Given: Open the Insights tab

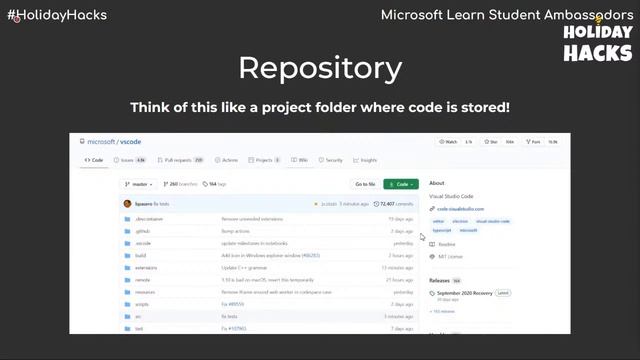Looking at the screenshot, I should coord(365,160).
